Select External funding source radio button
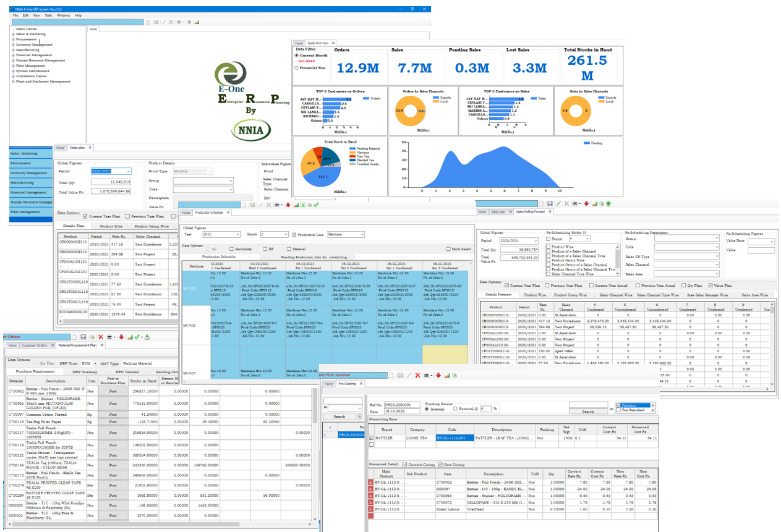 (456, 408)
